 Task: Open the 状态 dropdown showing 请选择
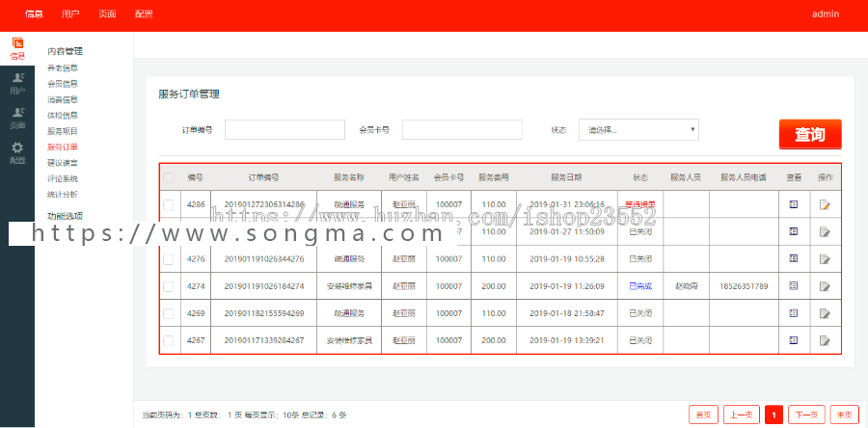pos(638,130)
